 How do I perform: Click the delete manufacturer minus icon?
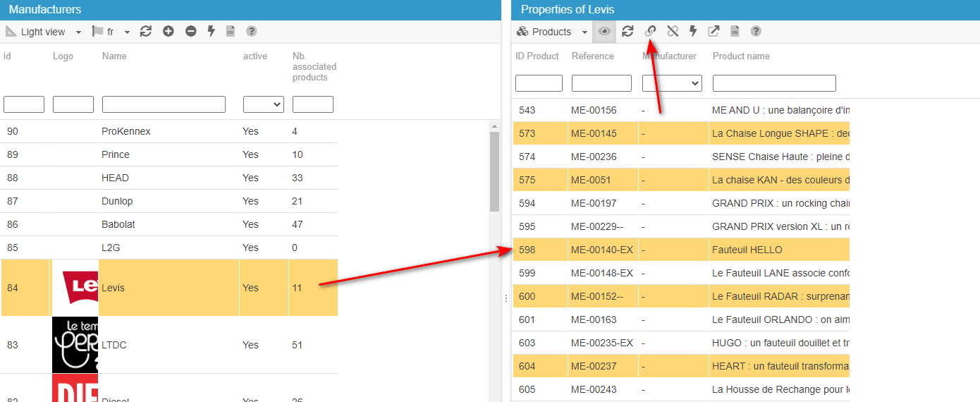click(x=190, y=31)
